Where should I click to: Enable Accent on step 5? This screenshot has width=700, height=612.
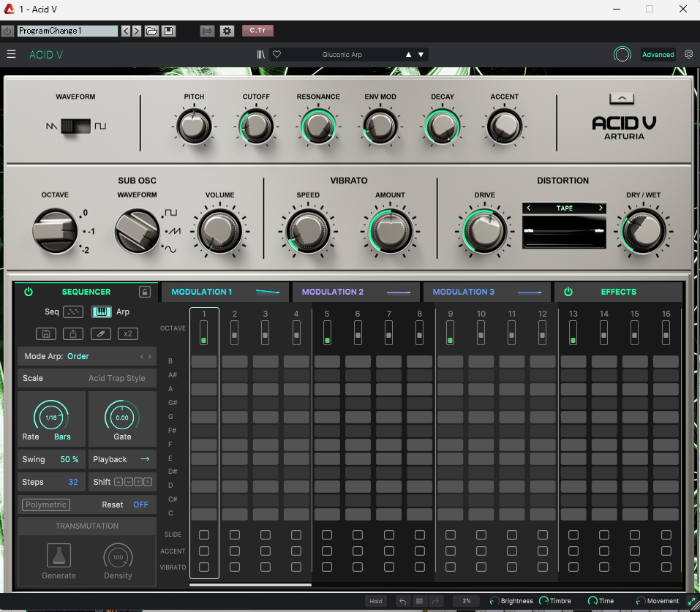pos(327,551)
